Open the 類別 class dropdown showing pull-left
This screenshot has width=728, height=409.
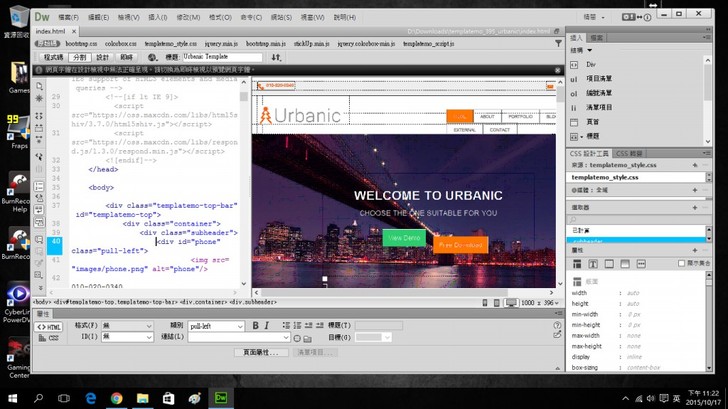216,326
